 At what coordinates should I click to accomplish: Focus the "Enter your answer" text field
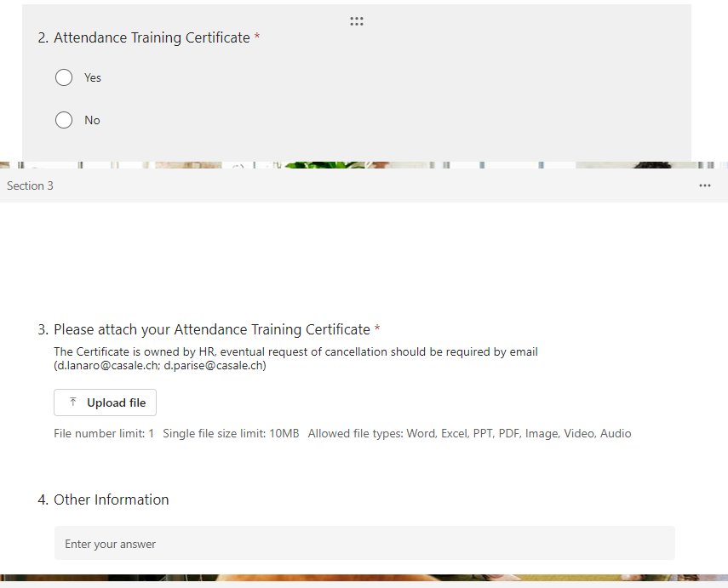364,543
